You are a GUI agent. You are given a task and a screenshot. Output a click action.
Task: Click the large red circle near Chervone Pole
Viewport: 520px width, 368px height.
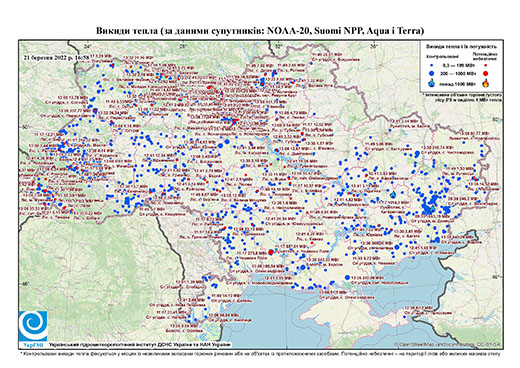click(271, 252)
